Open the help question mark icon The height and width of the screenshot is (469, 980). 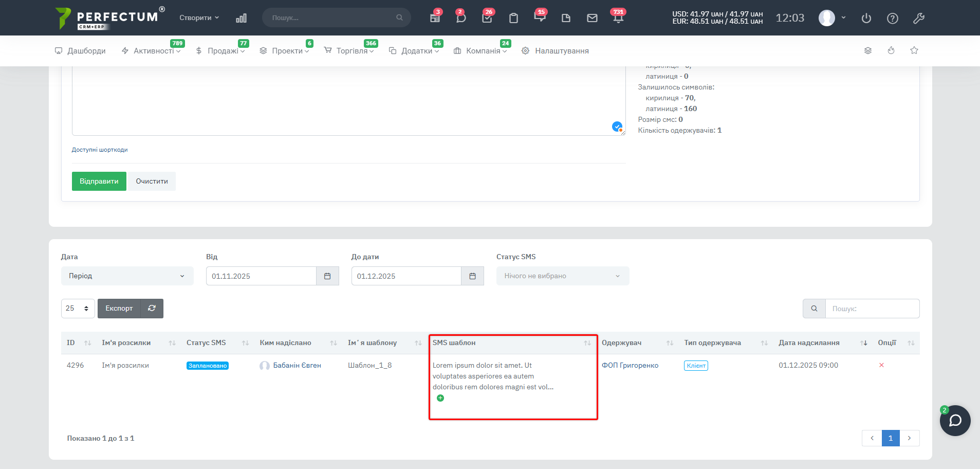[x=893, y=18]
